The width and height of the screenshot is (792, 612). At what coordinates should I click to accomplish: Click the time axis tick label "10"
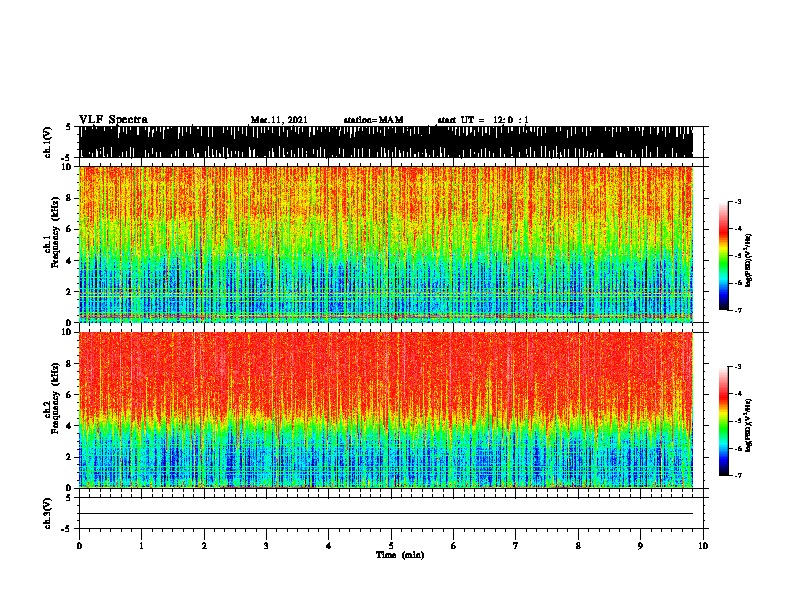703,546
